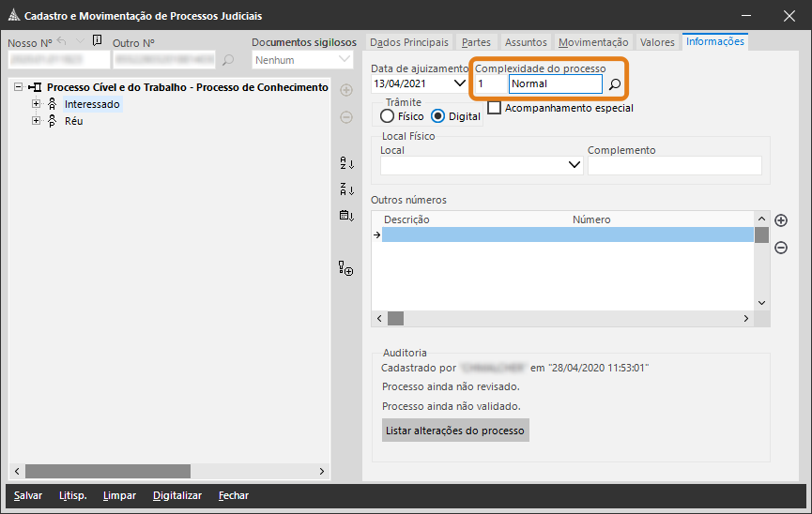Click Listar alterações do processo button
This screenshot has height=514, width=812.
tap(455, 431)
